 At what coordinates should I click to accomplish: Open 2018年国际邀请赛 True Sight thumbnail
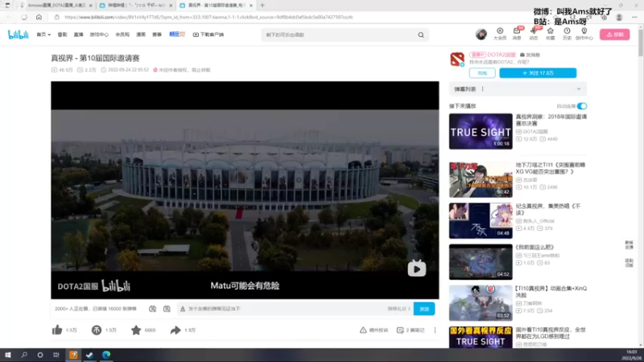click(481, 131)
